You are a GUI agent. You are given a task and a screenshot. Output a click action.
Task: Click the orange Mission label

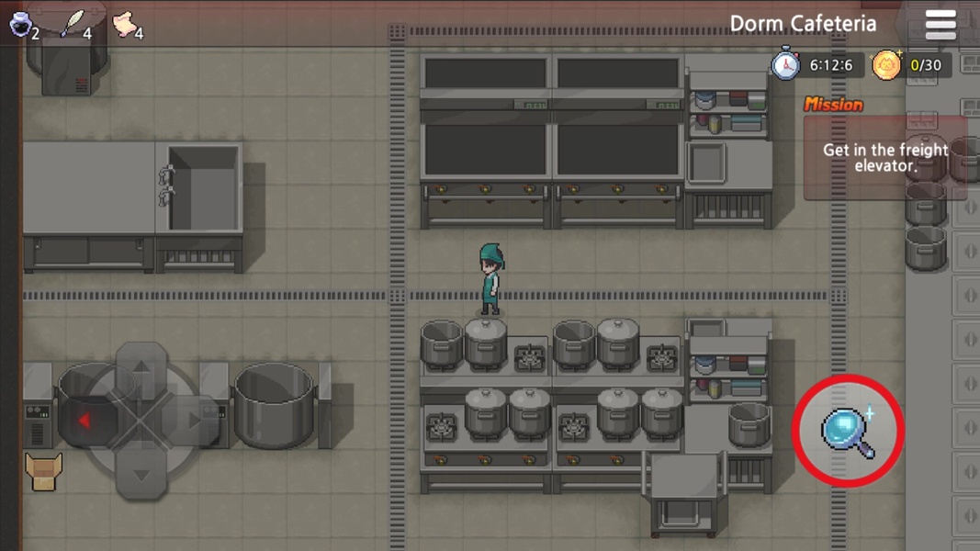click(833, 105)
